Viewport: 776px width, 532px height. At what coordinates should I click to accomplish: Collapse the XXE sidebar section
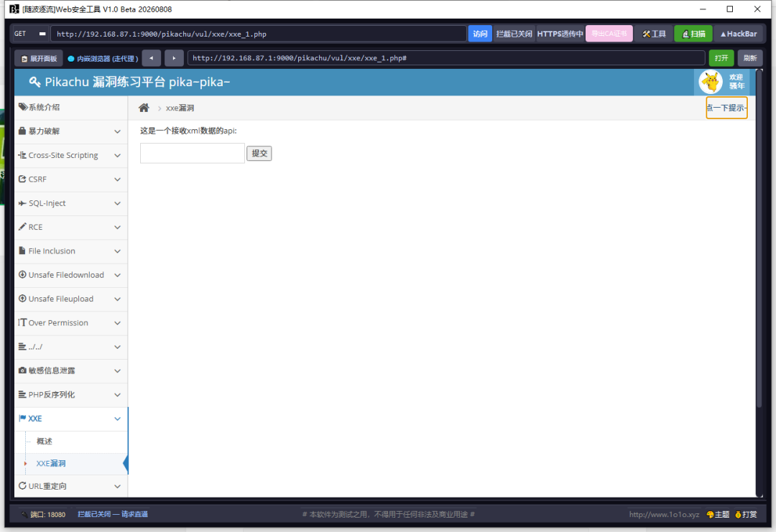click(70, 419)
